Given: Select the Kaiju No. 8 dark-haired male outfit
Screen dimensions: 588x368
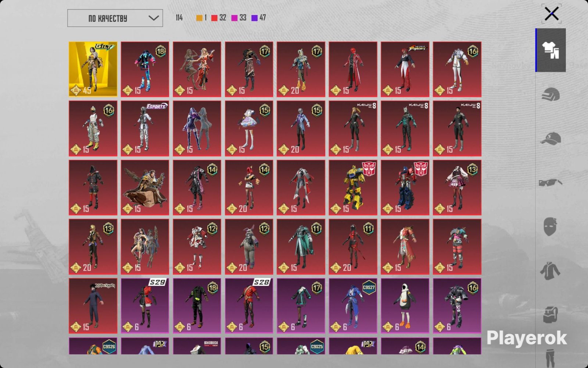Looking at the screenshot, I should tap(457, 128).
